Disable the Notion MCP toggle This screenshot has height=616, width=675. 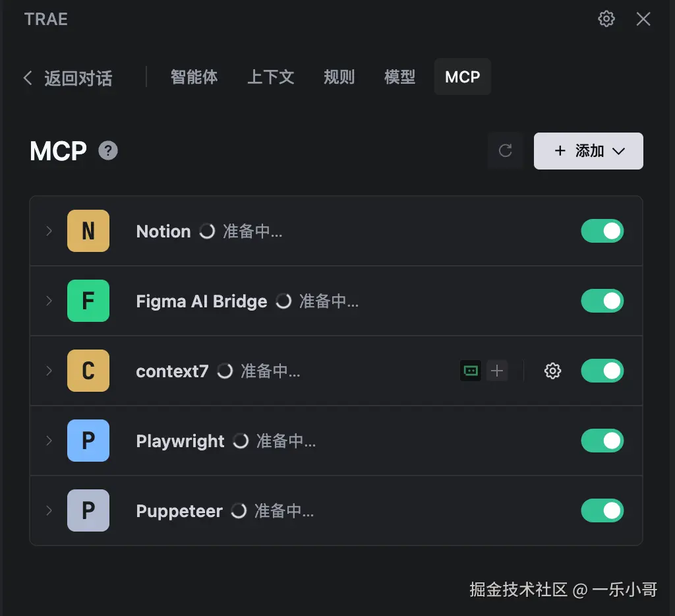click(602, 231)
